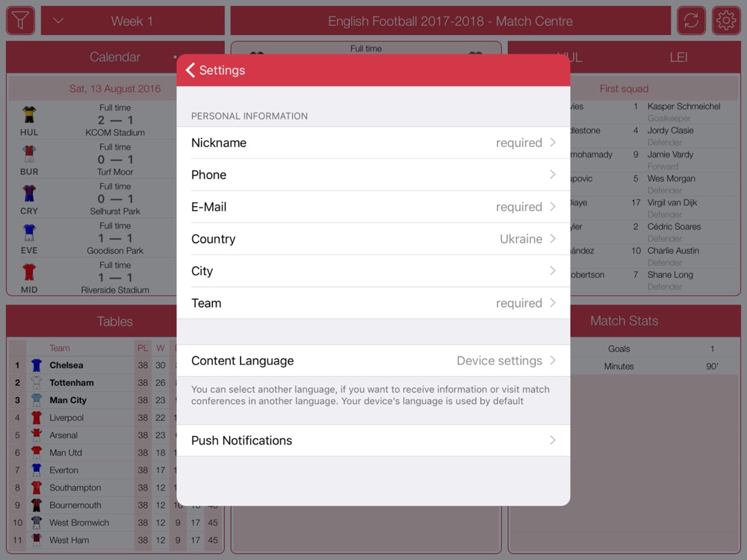
Task: Click the English Football 2017-2018 Match Centre title
Action: coord(450,21)
